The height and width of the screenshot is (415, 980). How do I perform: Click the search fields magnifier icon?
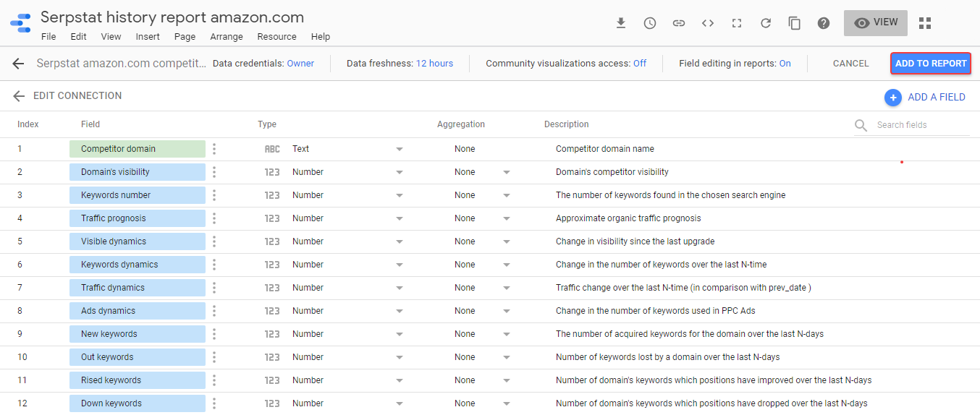pyautogui.click(x=861, y=125)
